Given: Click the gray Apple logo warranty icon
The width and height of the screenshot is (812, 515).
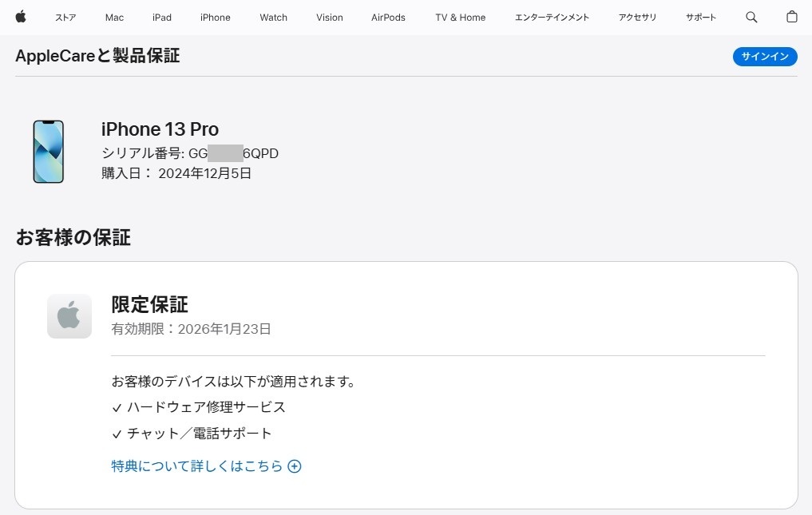Looking at the screenshot, I should pos(69,316).
